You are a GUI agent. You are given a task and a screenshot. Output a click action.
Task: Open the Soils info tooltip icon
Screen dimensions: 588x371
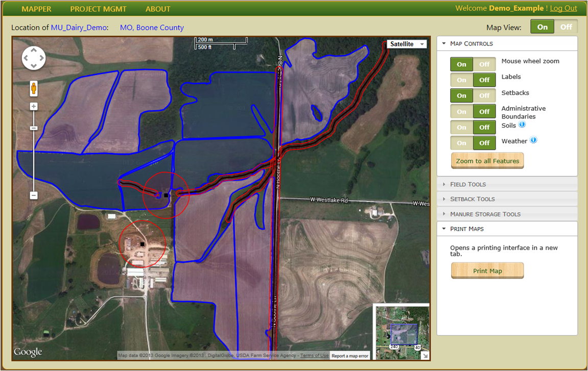pos(522,124)
